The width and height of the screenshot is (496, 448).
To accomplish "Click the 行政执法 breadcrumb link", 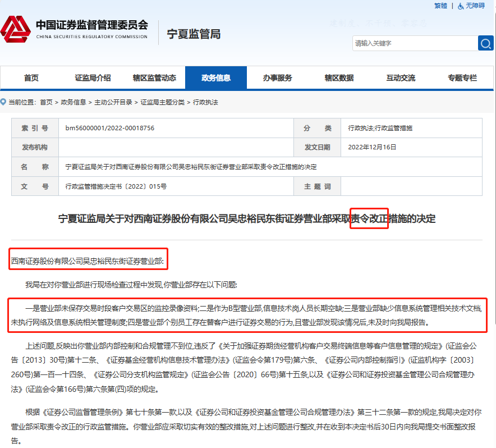I will (x=205, y=102).
